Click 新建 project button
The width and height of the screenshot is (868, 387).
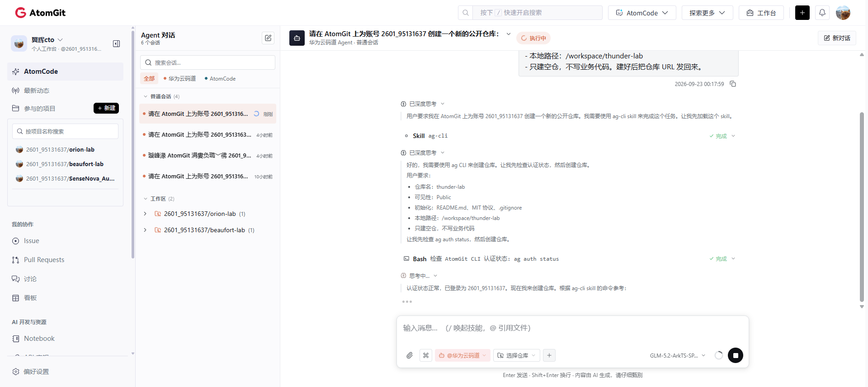pos(106,108)
